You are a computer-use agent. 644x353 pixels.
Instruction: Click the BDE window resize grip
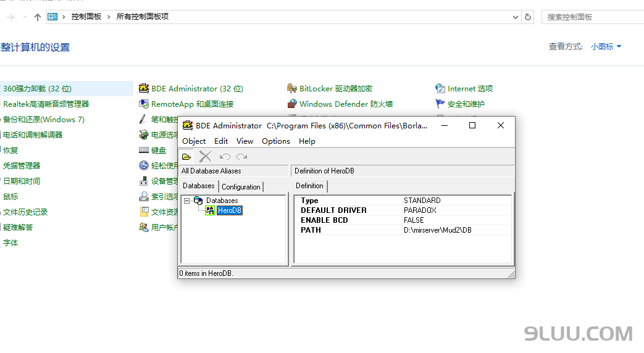(x=511, y=274)
